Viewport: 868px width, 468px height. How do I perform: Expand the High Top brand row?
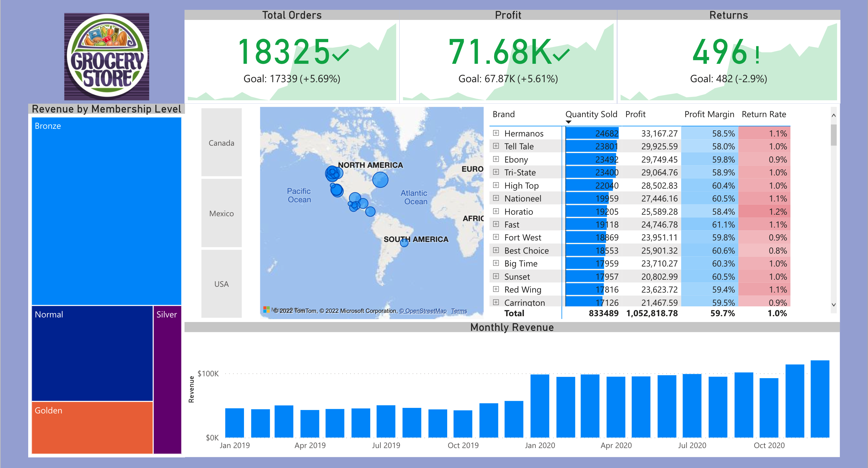pos(496,185)
